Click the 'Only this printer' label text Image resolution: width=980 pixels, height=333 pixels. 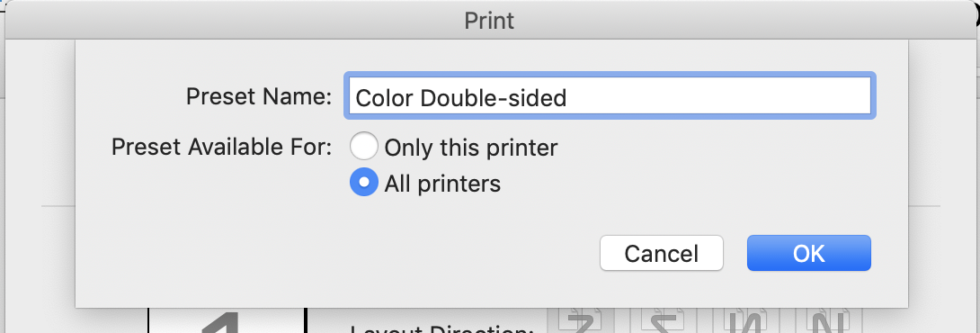point(470,148)
